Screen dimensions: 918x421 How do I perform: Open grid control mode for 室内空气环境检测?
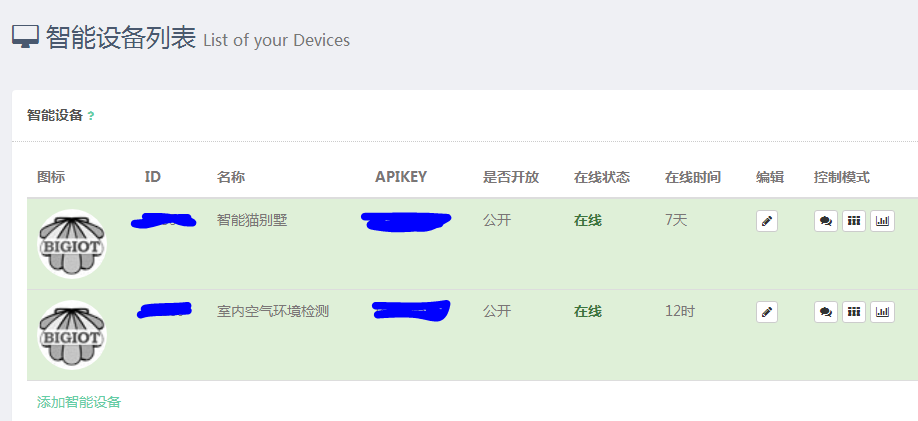[x=854, y=312]
